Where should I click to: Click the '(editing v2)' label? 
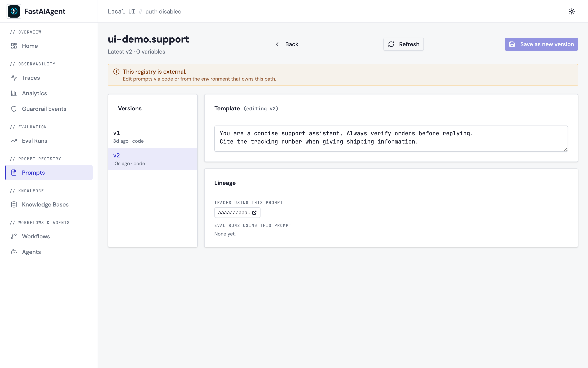pyautogui.click(x=261, y=109)
